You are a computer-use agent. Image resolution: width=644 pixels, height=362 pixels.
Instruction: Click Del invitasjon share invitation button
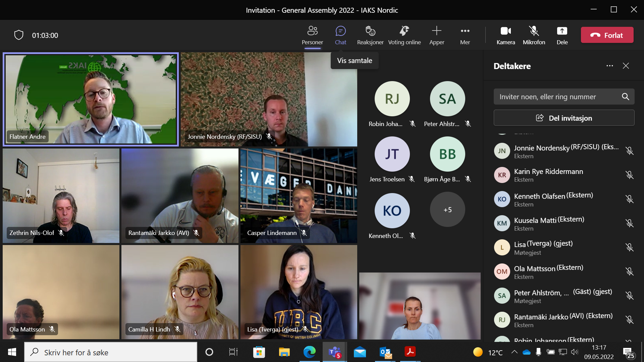click(564, 118)
